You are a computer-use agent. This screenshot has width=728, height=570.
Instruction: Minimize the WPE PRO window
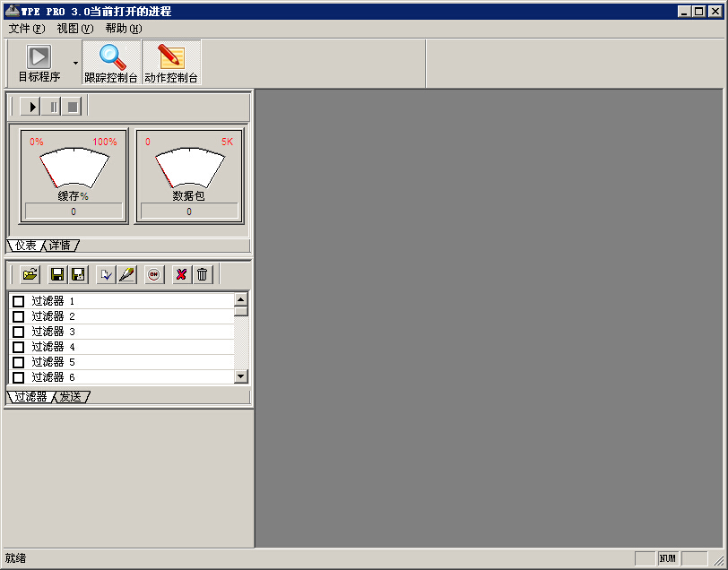point(684,11)
